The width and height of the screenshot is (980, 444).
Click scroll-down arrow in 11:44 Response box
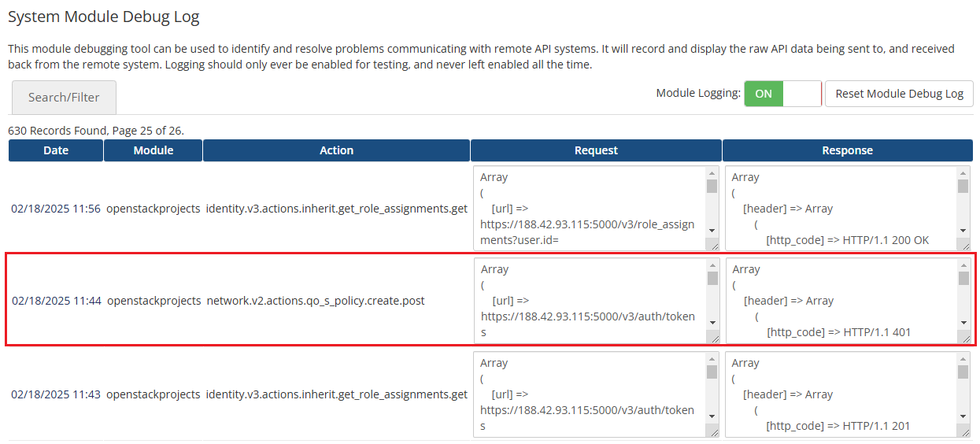[964, 323]
